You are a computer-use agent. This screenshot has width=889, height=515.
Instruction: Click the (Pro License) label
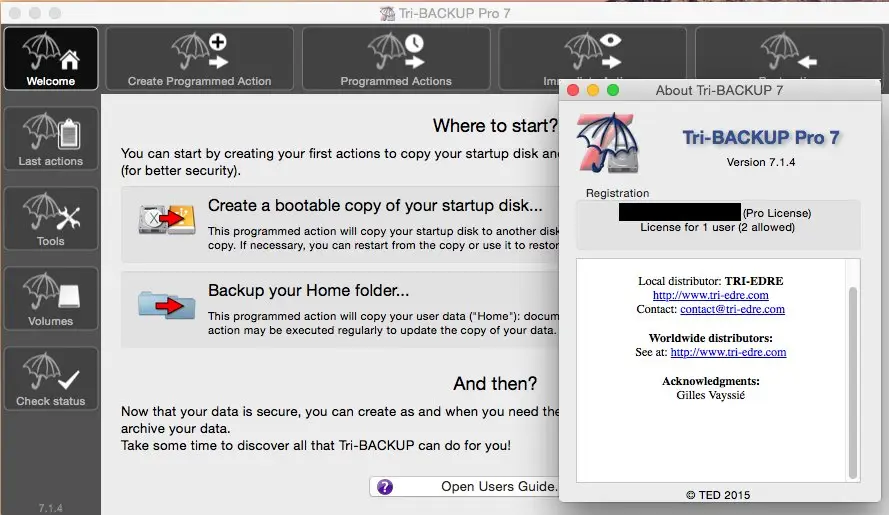coord(777,213)
